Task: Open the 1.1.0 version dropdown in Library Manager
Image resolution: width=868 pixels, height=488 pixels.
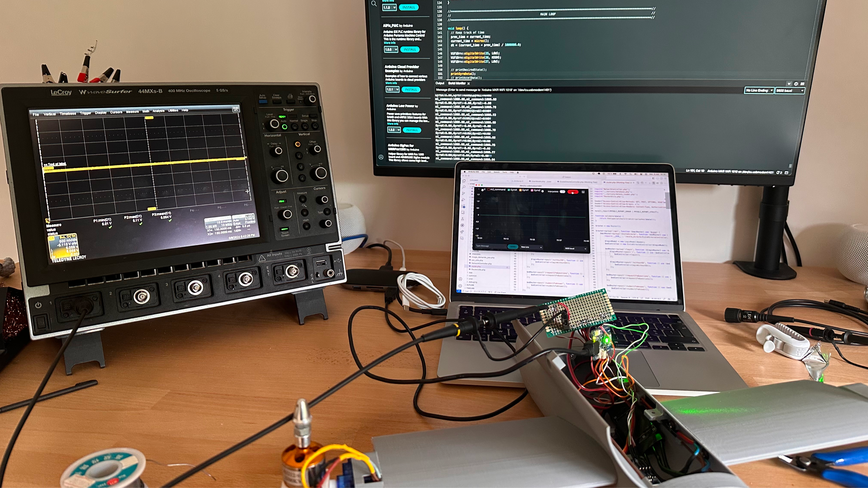Action: [389, 7]
